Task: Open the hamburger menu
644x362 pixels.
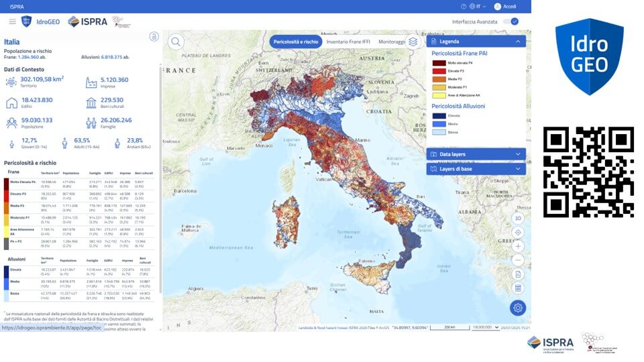Action: (x=12, y=21)
